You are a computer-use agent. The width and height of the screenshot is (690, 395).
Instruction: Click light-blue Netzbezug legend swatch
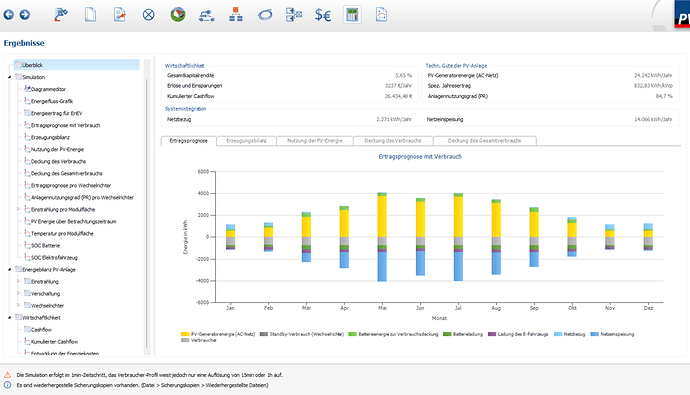tap(558, 334)
